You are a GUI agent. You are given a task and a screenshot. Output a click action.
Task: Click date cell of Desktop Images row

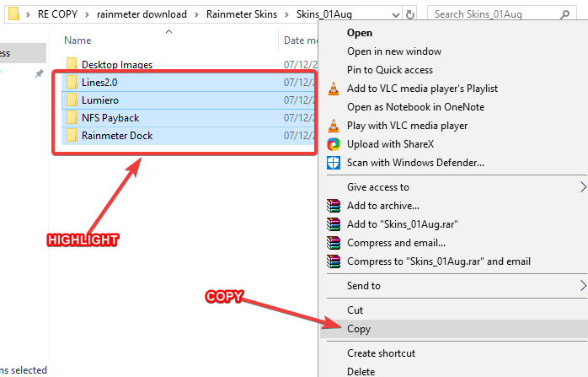coord(301,65)
